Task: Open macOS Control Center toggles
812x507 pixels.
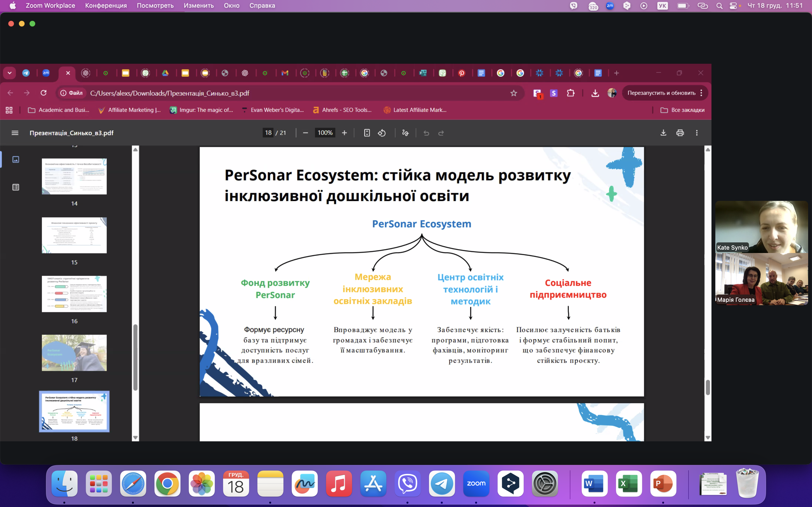Action: 733,6
